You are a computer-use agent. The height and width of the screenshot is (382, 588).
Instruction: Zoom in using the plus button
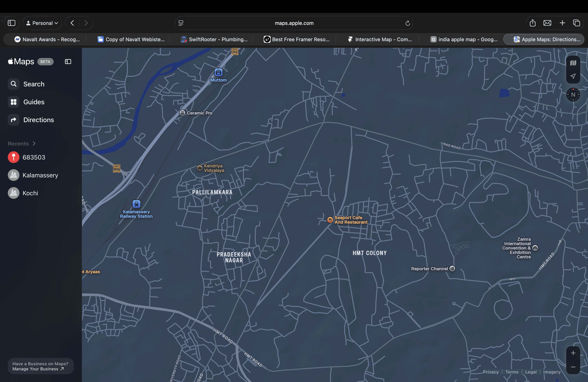(x=573, y=353)
